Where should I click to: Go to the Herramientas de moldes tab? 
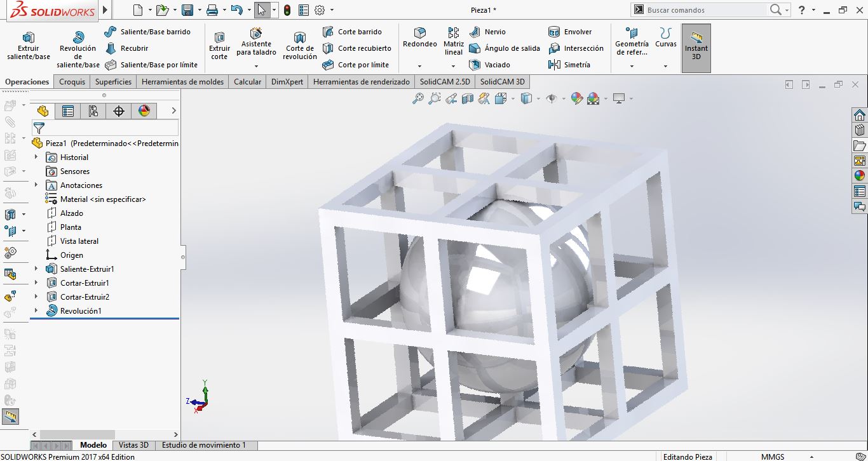pyautogui.click(x=183, y=82)
